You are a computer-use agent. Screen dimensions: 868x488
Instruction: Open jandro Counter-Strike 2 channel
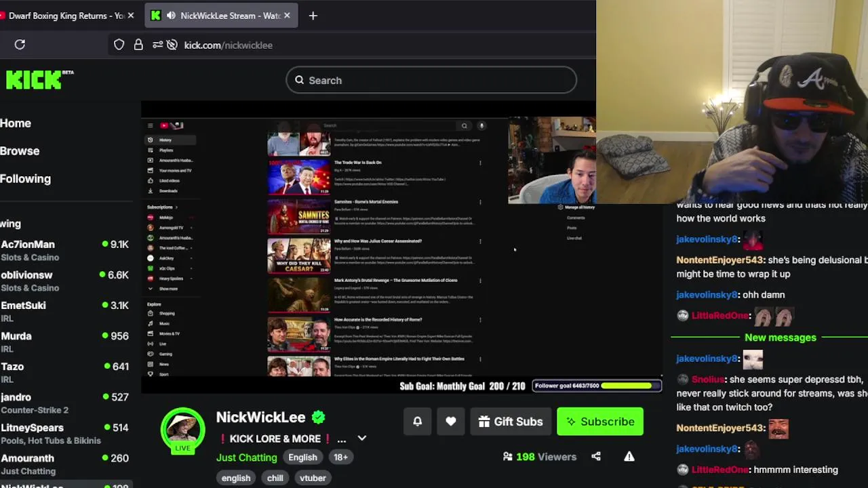[x=66, y=403]
